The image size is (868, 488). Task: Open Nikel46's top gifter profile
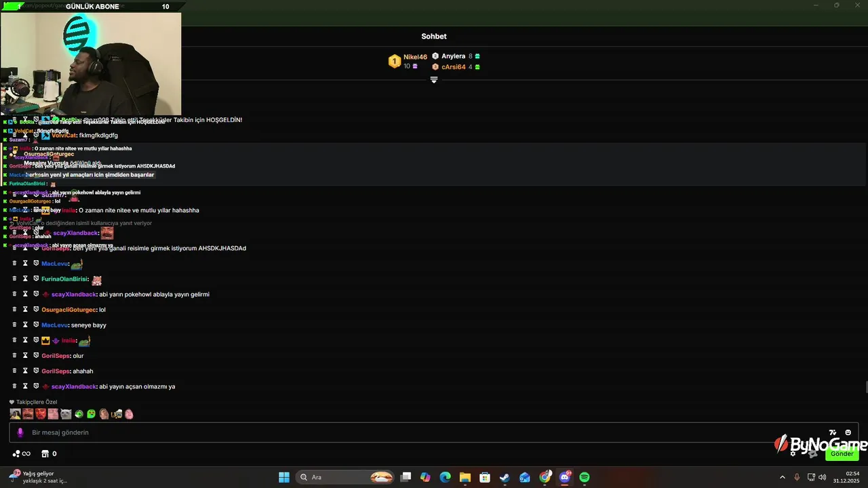[415, 57]
